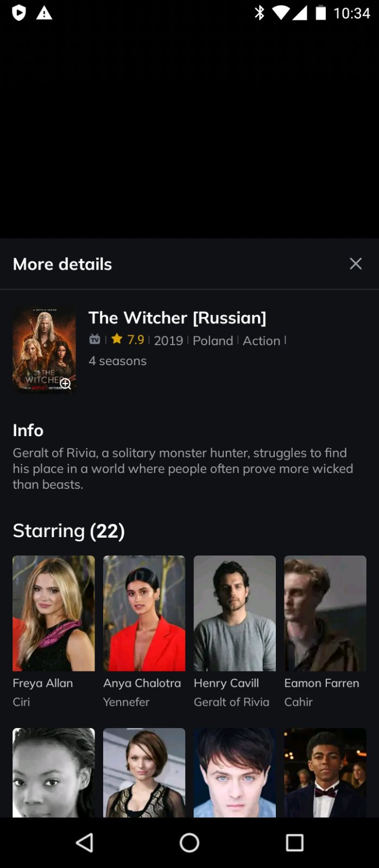Select the Poland country label

pos(213,341)
